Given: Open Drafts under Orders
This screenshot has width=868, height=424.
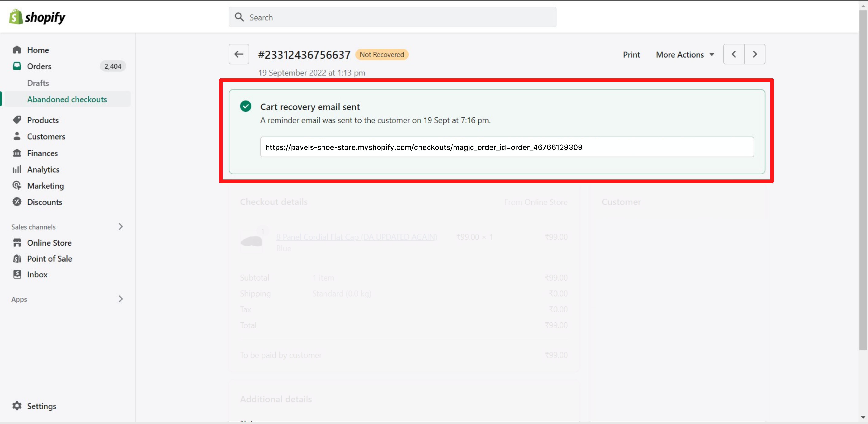Looking at the screenshot, I should (x=38, y=83).
